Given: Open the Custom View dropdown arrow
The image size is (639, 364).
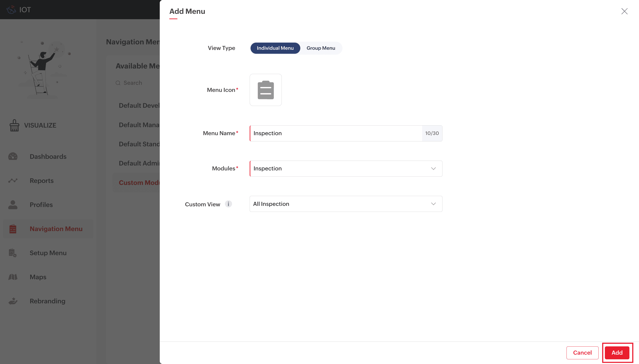Looking at the screenshot, I should coord(433,204).
